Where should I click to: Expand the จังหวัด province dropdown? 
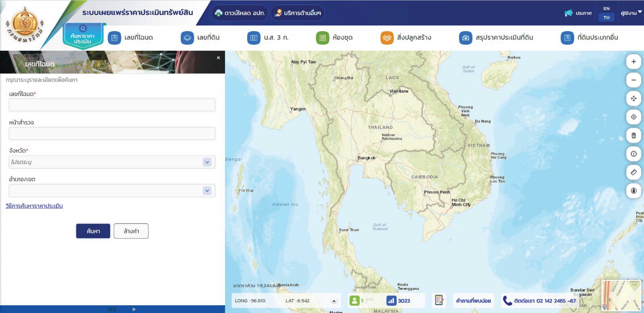[x=207, y=162]
